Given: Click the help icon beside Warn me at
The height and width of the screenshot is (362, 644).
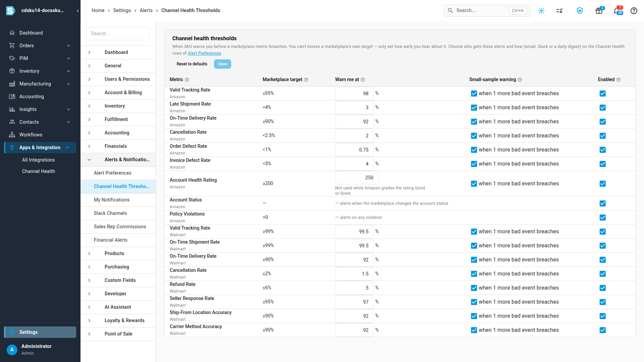Looking at the screenshot, I should pos(363,80).
